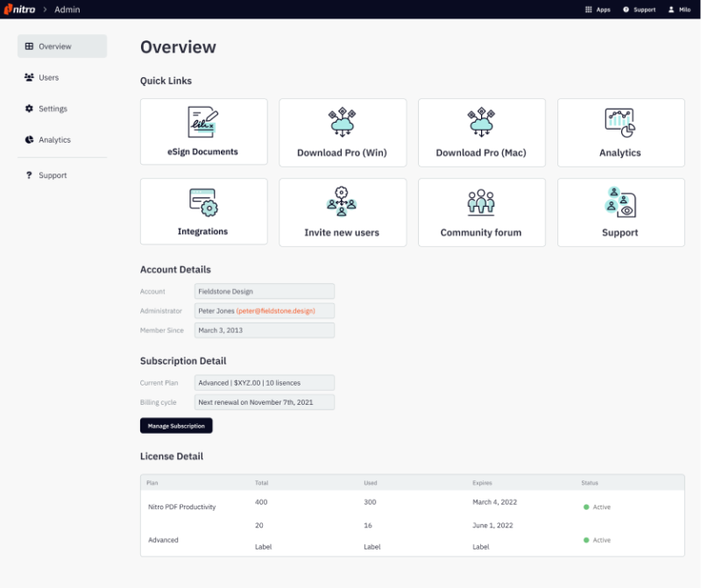Click the Plan column header
The height and width of the screenshot is (588, 701).
[152, 483]
